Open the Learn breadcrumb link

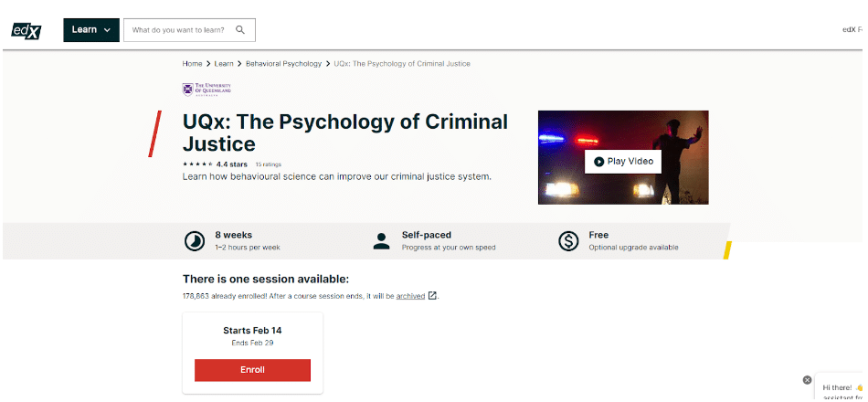224,64
